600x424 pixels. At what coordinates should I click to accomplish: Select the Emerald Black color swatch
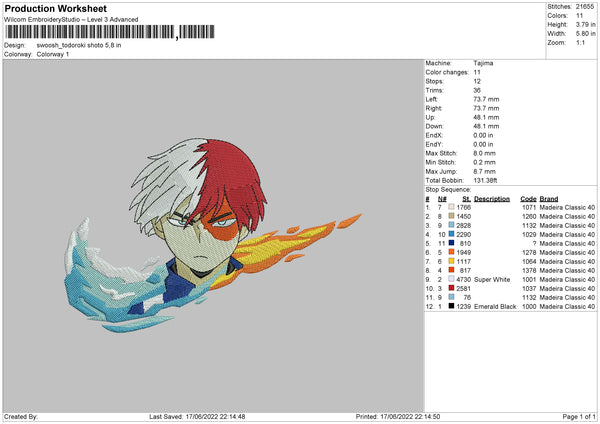451,306
